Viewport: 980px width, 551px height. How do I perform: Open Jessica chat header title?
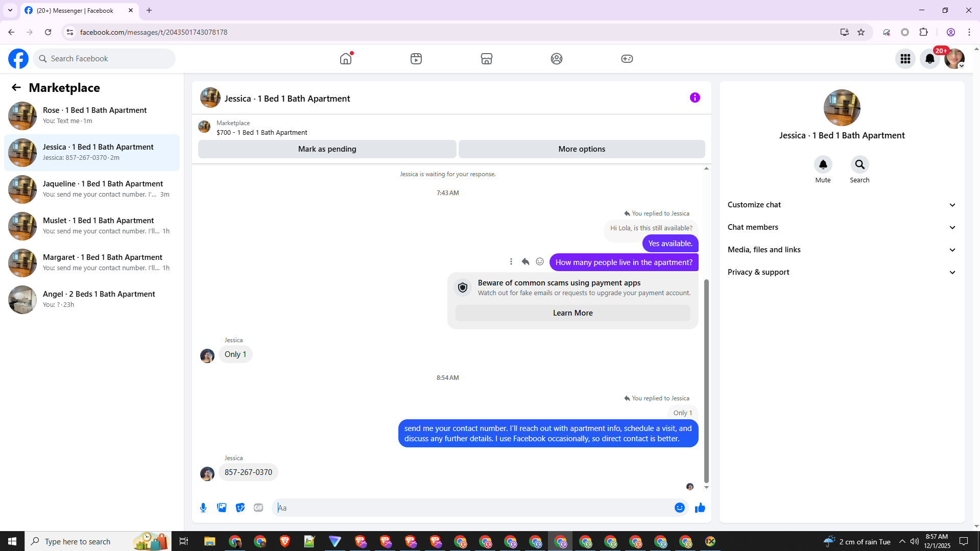[x=287, y=99]
